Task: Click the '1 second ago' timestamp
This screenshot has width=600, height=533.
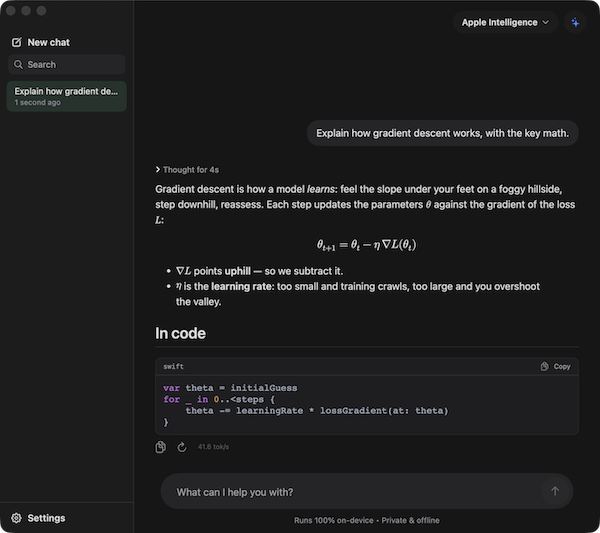Action: tap(38, 103)
